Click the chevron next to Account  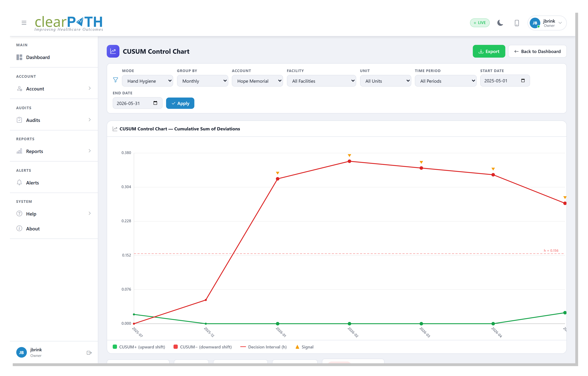(x=90, y=88)
